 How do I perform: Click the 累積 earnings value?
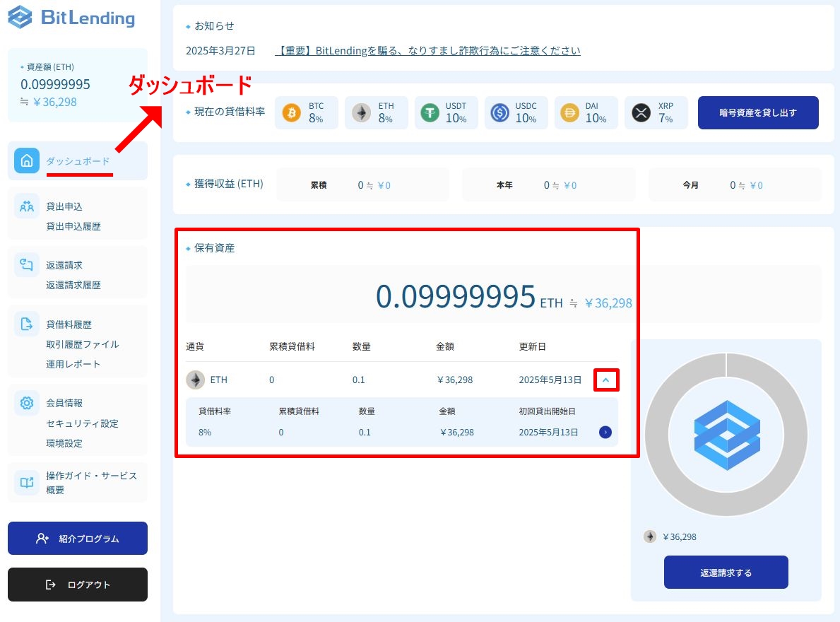click(374, 185)
